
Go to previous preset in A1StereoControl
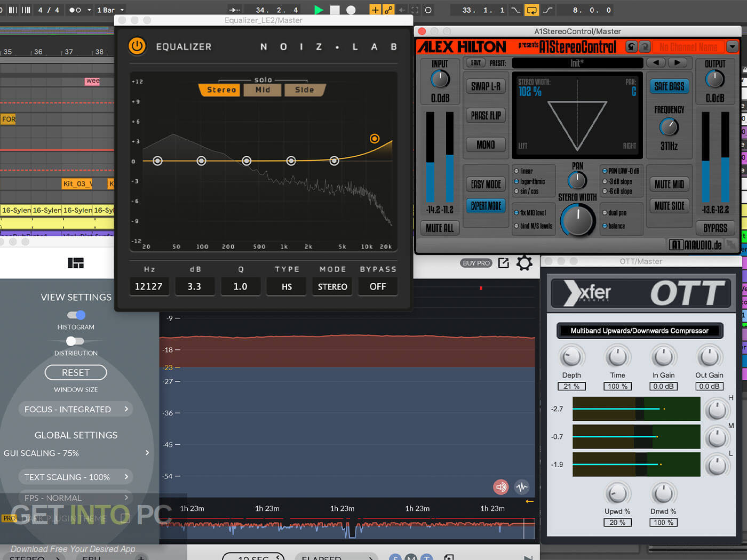point(656,62)
